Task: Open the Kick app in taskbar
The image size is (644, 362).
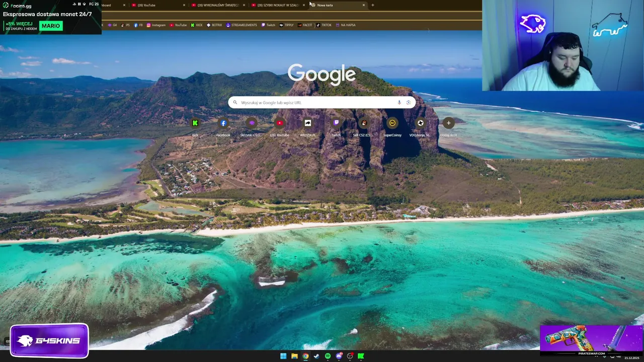Action: point(361,356)
